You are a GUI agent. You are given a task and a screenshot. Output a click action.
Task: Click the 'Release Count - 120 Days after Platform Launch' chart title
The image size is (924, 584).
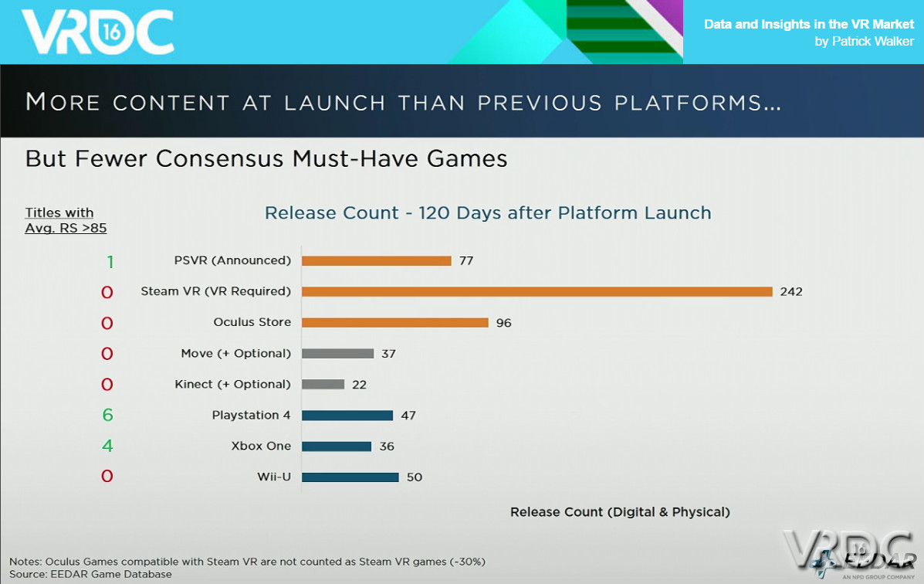[x=488, y=212]
